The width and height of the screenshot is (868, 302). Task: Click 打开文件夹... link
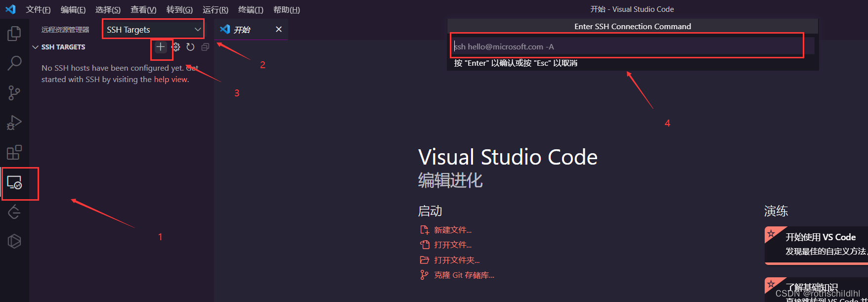[x=457, y=260]
